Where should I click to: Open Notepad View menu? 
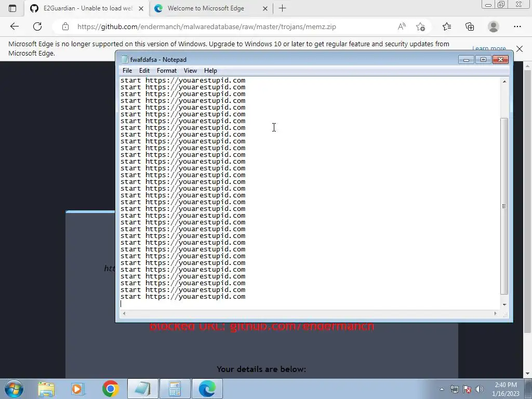pyautogui.click(x=190, y=71)
